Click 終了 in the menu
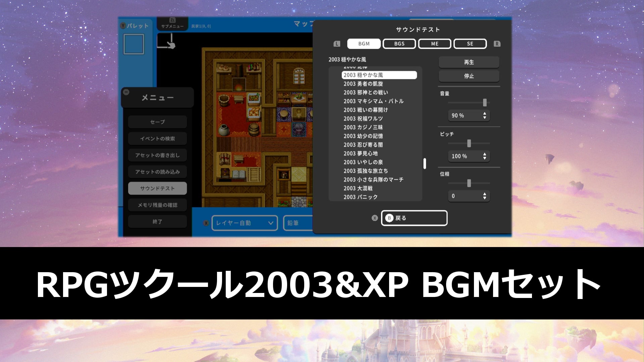The image size is (644, 362). point(157,222)
